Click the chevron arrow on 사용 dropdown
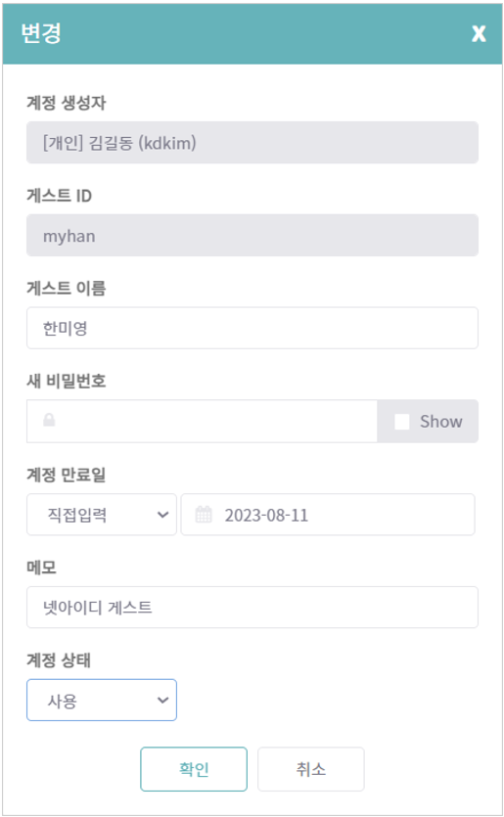The image size is (504, 817). [x=162, y=701]
